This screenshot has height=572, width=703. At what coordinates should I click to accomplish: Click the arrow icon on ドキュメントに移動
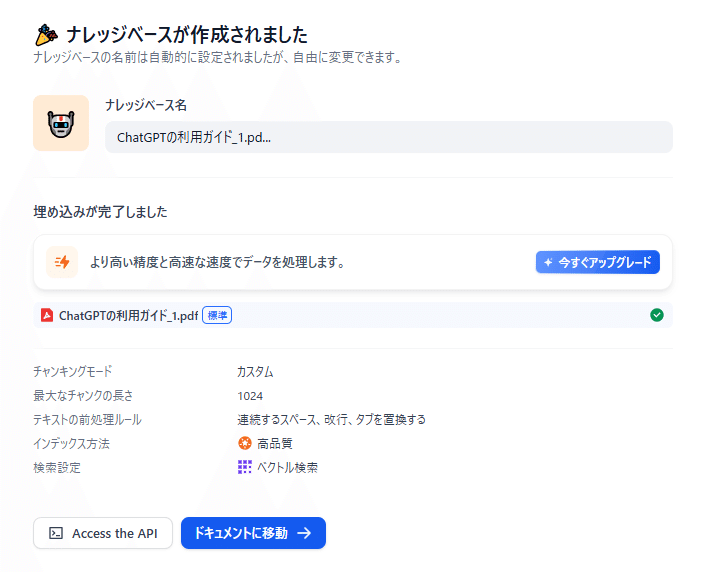point(304,533)
